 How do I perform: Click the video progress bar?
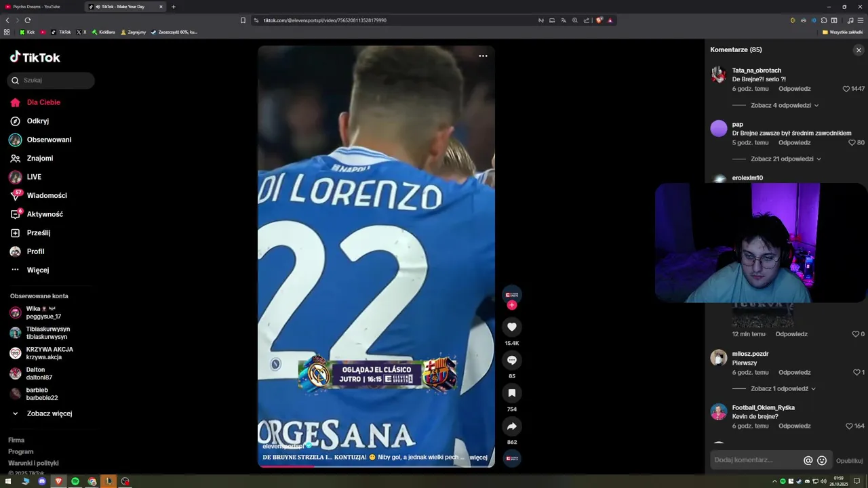click(x=376, y=466)
